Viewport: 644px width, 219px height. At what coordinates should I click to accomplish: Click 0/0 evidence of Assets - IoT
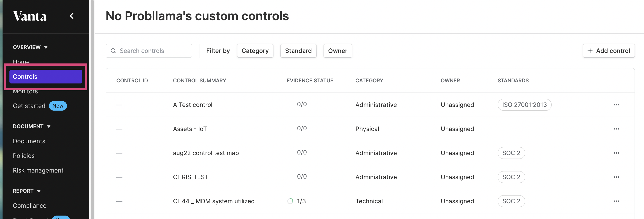point(302,128)
